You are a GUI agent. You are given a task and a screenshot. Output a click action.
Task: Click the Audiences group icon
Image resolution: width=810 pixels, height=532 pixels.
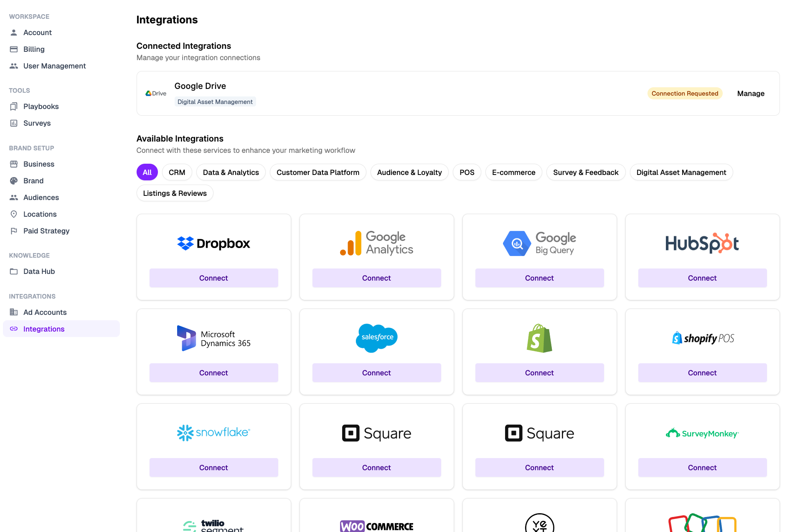point(14,198)
